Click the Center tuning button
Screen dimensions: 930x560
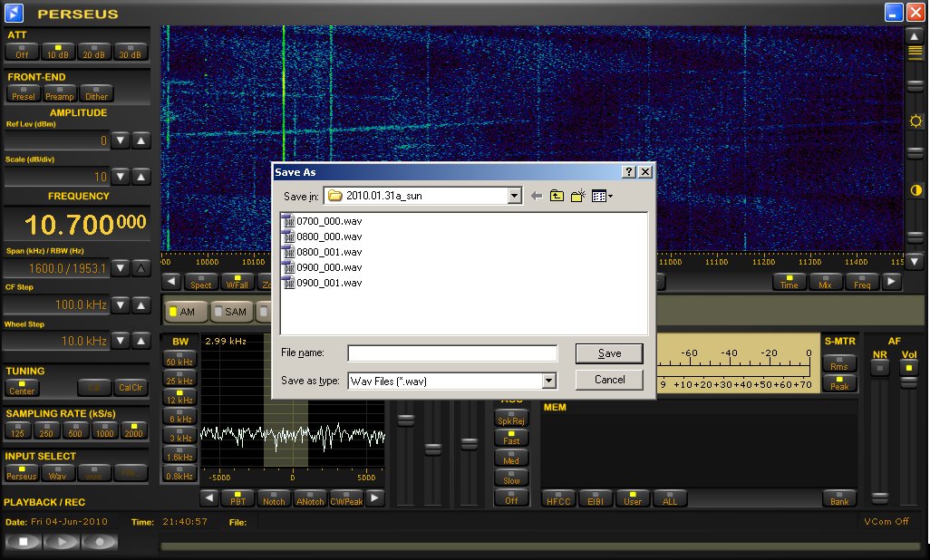click(22, 388)
